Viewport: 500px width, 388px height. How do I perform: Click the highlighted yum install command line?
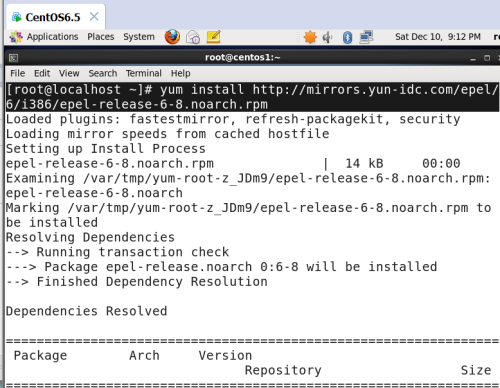tap(252, 97)
